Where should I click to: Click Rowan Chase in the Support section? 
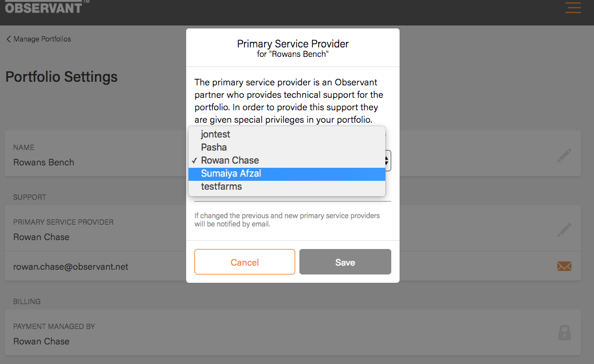[x=41, y=237]
